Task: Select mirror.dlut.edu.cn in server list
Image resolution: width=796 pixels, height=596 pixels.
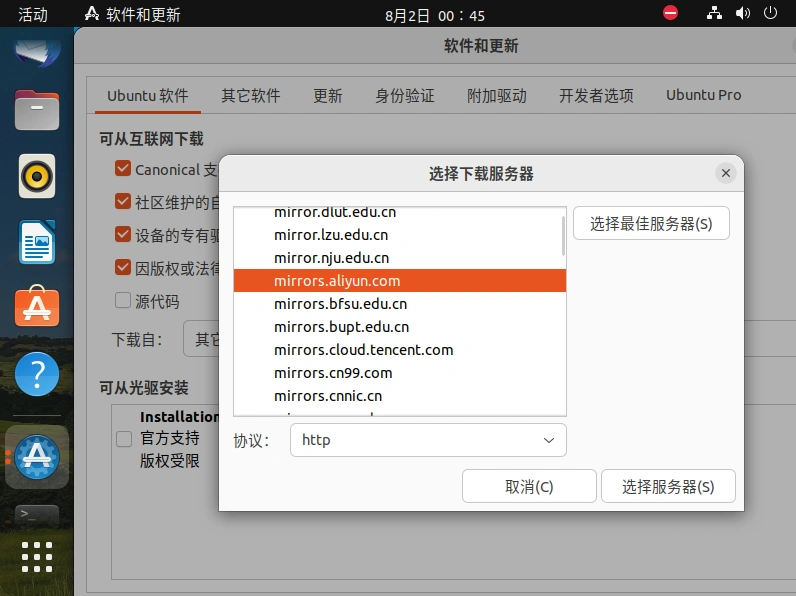Action: pyautogui.click(x=400, y=212)
